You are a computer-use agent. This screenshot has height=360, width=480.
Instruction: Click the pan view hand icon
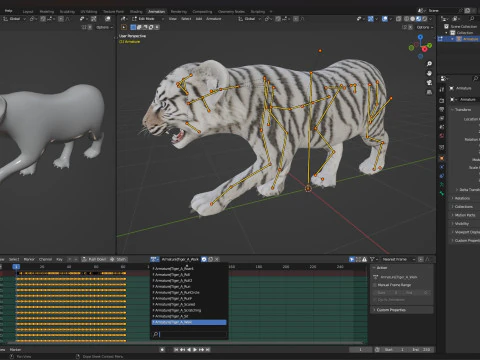point(429,73)
